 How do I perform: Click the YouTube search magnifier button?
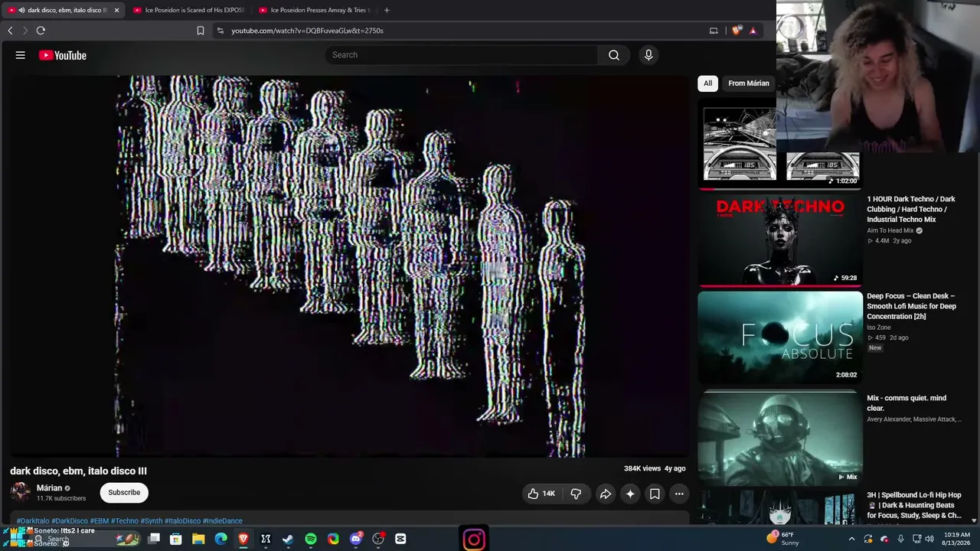(614, 55)
